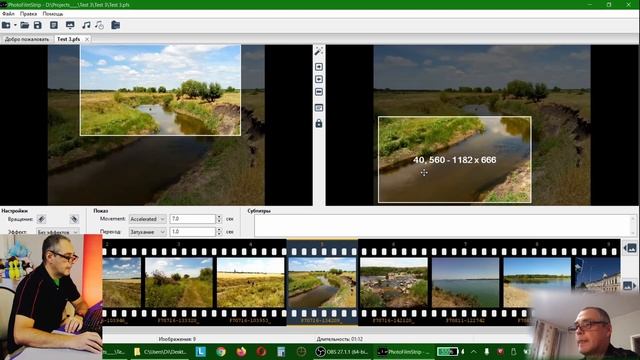This screenshot has width=640, height=360.
Task: Click the Изображения: 9 status text
Action: point(177,339)
